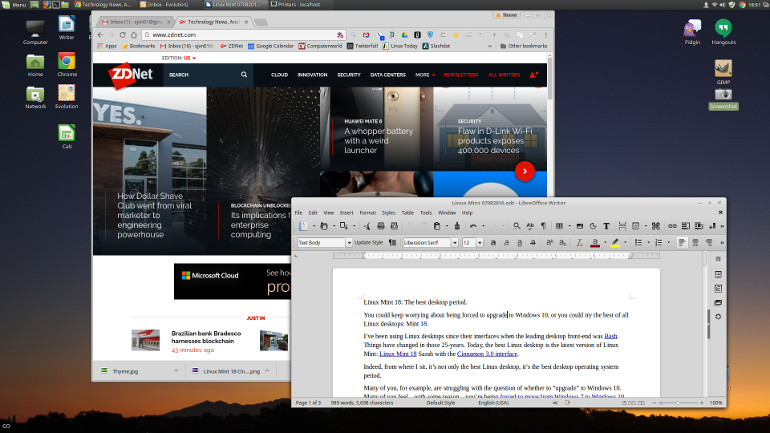This screenshot has width=770, height=433.
Task: Click the Print icon in Writer toolbar
Action: coord(381,226)
